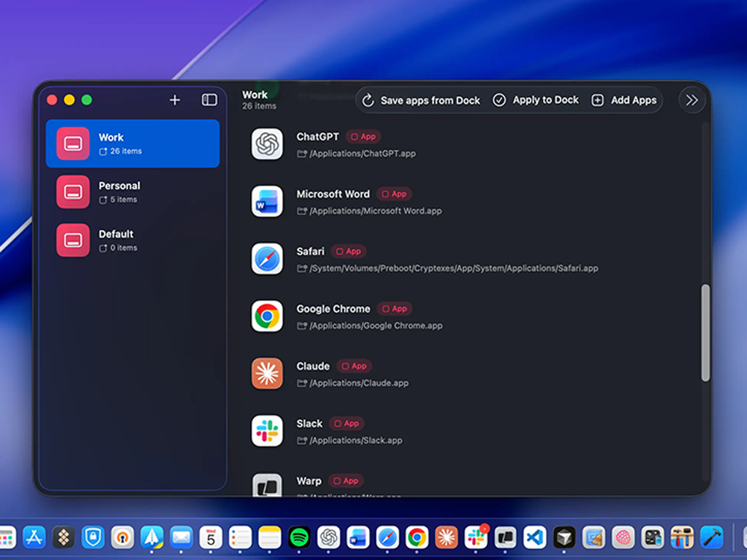Screen dimensions: 747x560
Task: Expand more options with the double chevron
Action: pyautogui.click(x=692, y=99)
